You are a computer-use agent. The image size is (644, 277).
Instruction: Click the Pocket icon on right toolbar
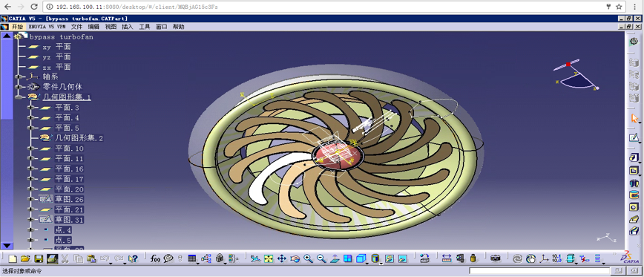pos(634,170)
